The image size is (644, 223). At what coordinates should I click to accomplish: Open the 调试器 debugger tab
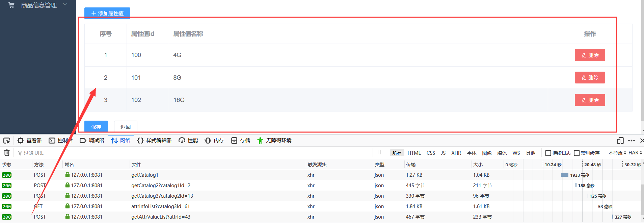click(x=92, y=141)
